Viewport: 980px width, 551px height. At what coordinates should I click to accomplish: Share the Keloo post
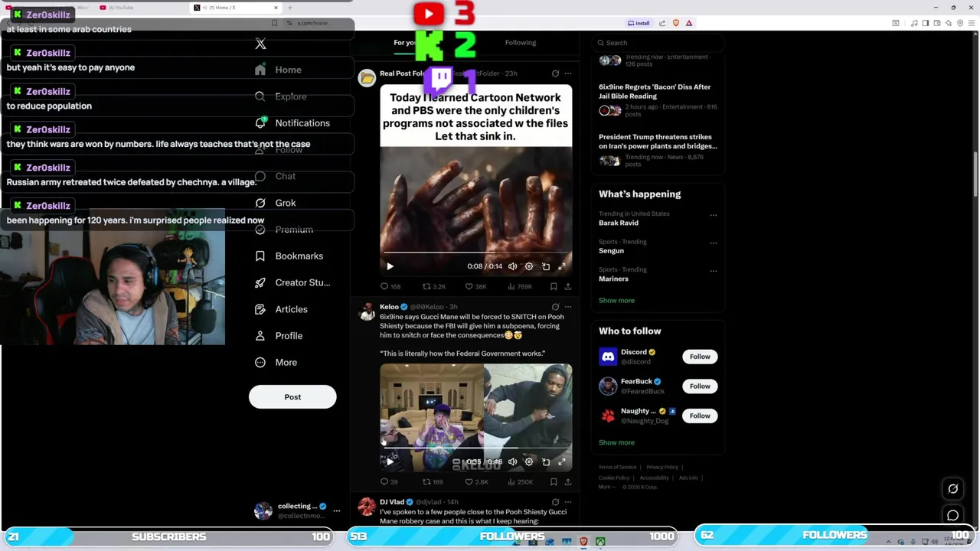567,482
